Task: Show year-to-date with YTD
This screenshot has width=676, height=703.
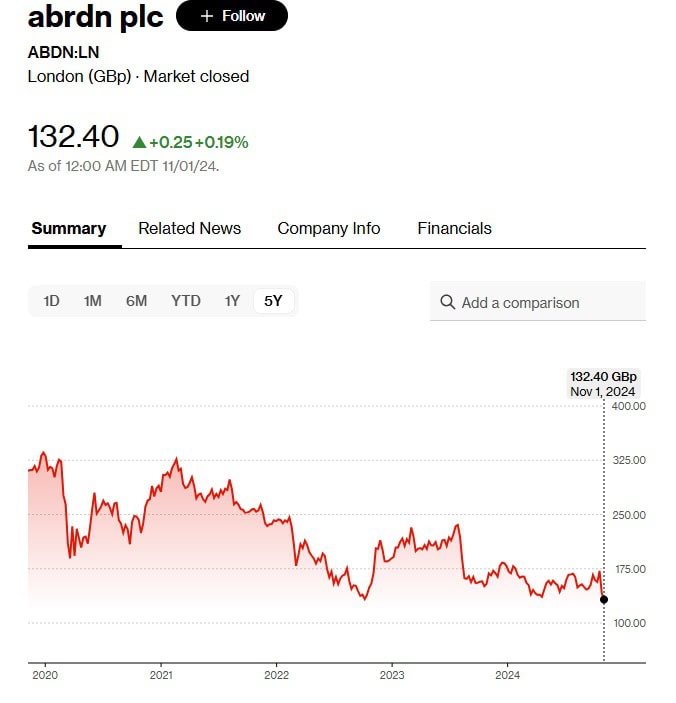Action: tap(185, 301)
